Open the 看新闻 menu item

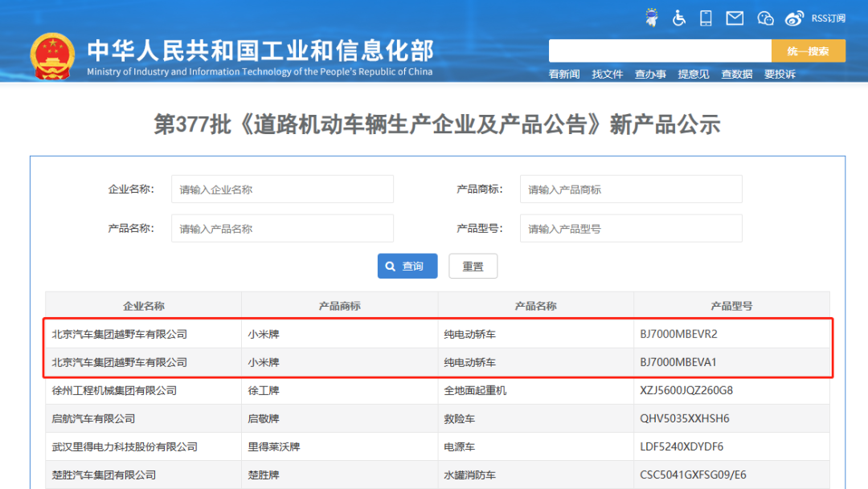564,74
